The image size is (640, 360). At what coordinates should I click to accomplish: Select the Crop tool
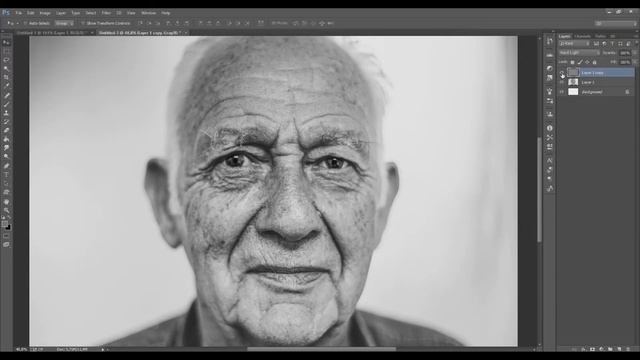click(x=7, y=78)
